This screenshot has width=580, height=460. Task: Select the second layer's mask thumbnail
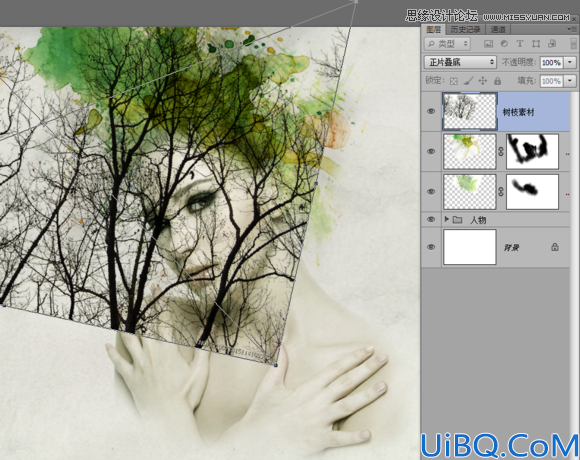pyautogui.click(x=532, y=152)
